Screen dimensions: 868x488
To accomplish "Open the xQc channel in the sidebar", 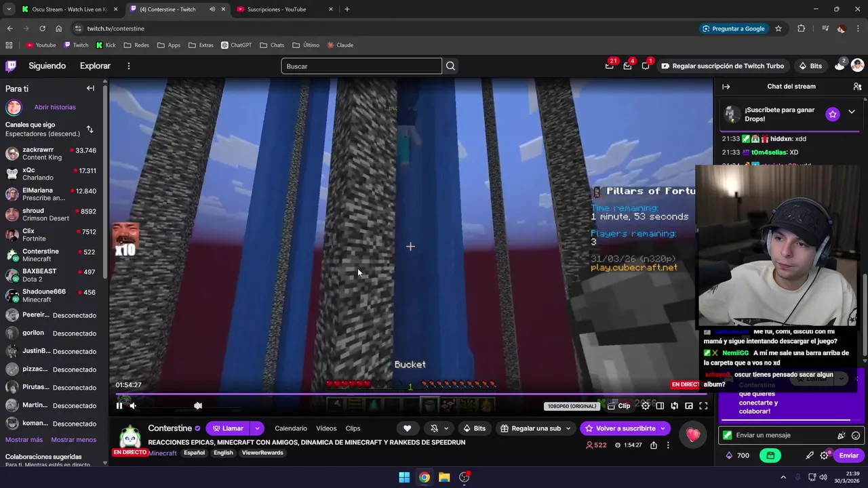I will 51,174.
